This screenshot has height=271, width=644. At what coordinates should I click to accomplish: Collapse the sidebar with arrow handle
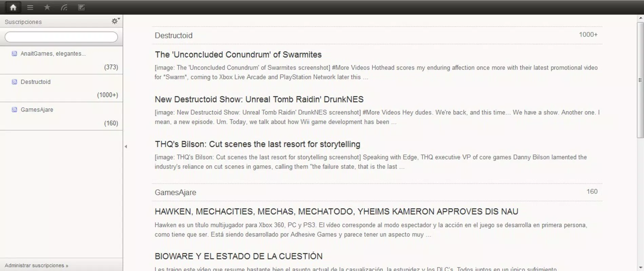click(x=126, y=147)
